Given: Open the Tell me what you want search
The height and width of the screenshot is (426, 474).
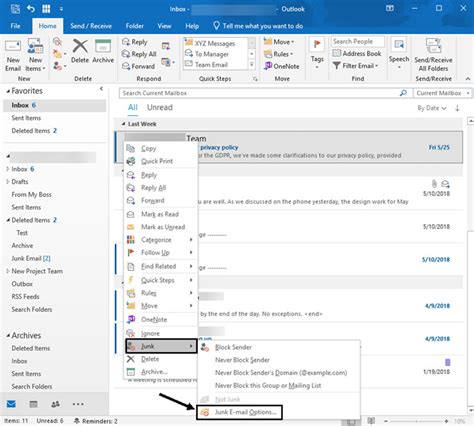Looking at the screenshot, I should (258, 26).
